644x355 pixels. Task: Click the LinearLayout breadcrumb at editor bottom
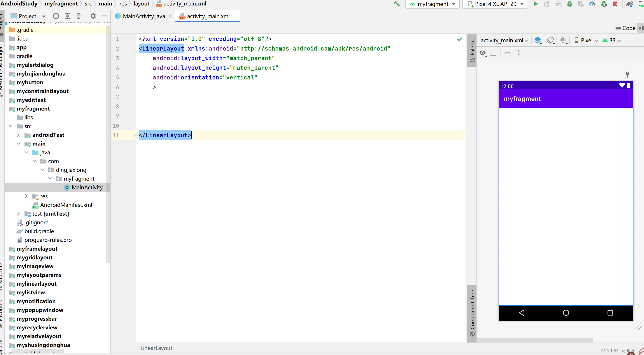pyautogui.click(x=156, y=348)
